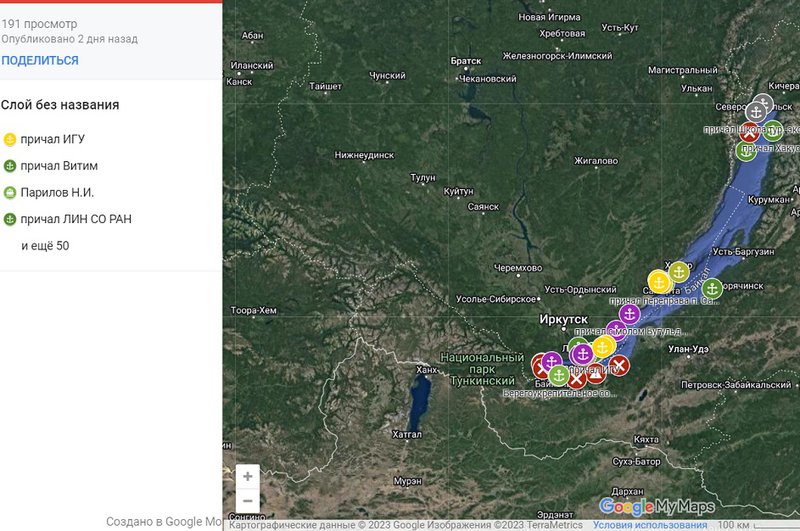Click the red warning triangle marker
The height and width of the screenshot is (531, 800).
[596, 376]
